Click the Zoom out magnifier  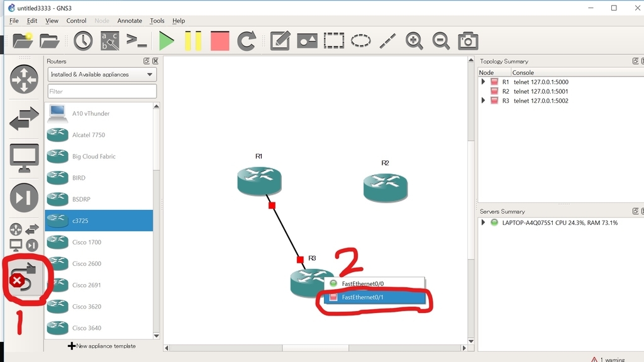coord(441,41)
